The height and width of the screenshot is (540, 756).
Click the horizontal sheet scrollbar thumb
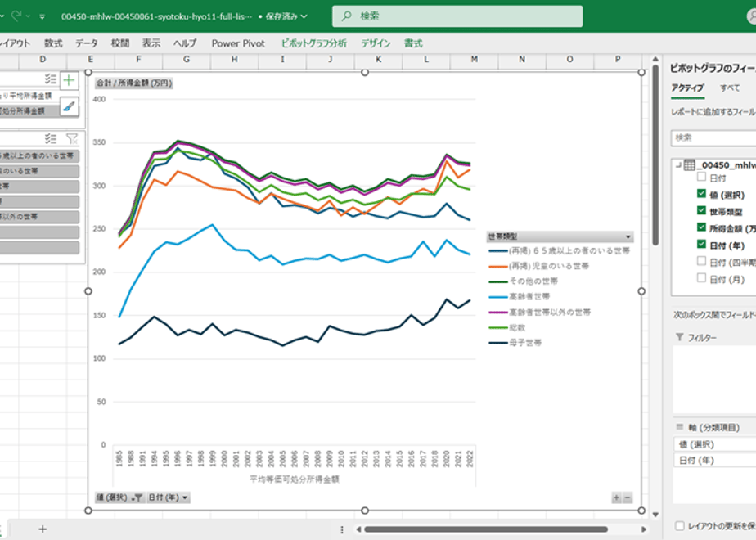[x=485, y=529]
